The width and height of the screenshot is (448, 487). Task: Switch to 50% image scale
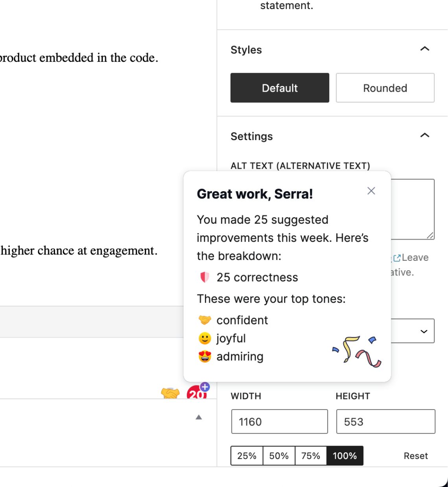pos(279,456)
